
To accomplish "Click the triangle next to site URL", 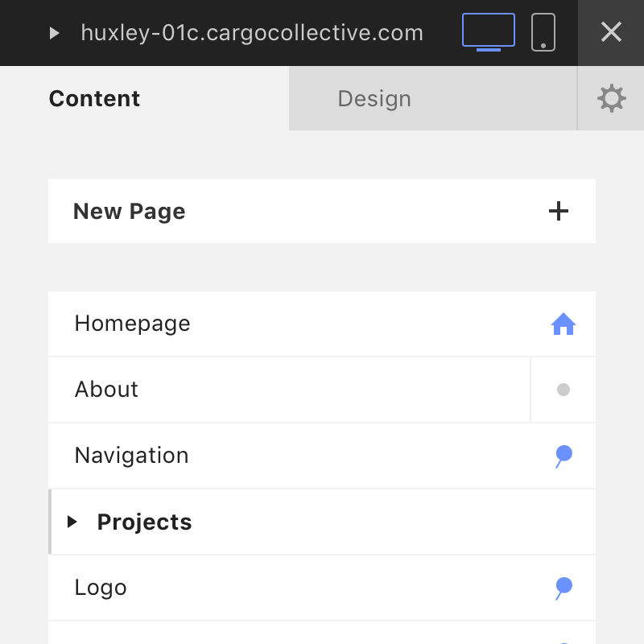I will [x=55, y=33].
